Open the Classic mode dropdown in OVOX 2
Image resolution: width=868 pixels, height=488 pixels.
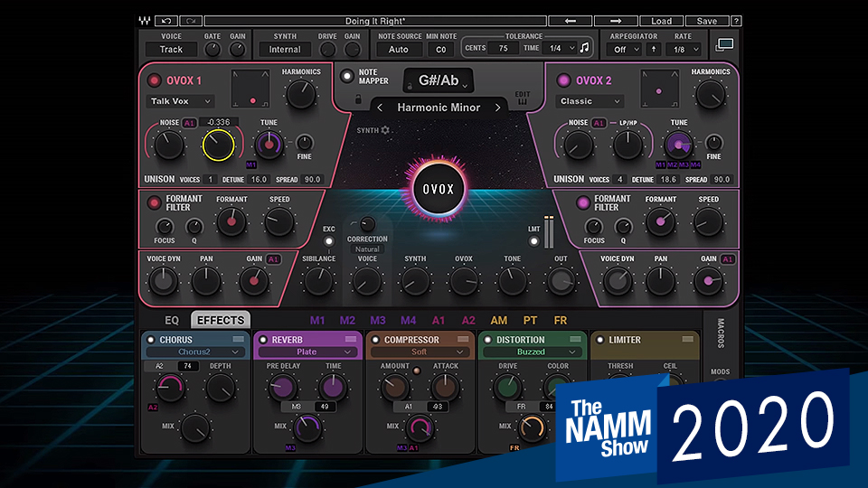pyautogui.click(x=589, y=101)
